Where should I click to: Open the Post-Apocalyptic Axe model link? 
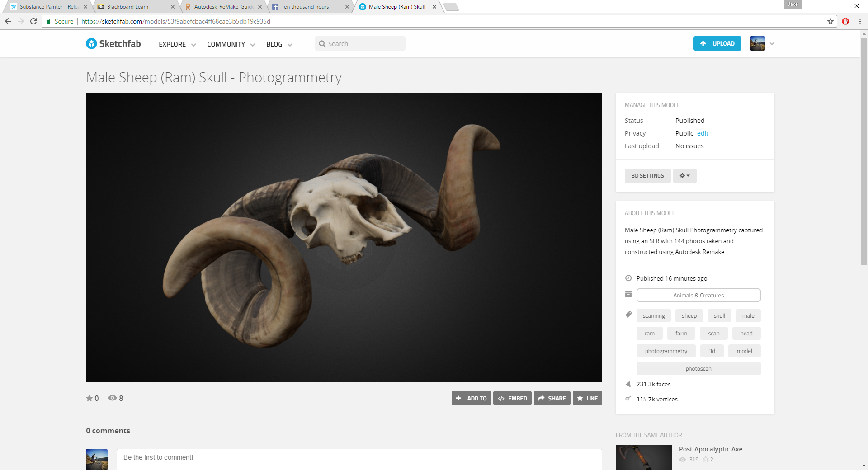711,449
